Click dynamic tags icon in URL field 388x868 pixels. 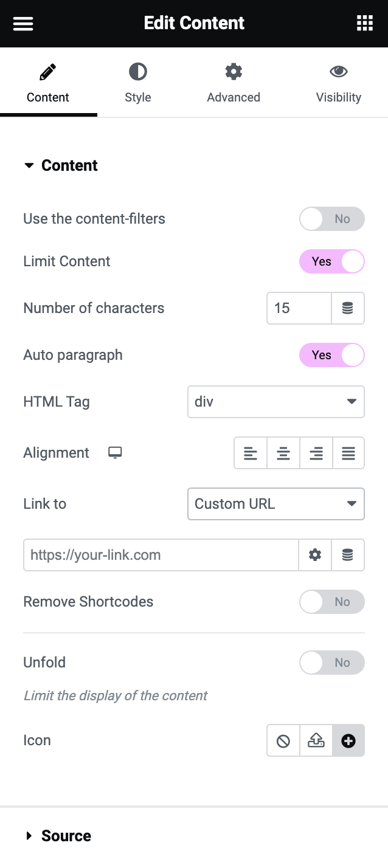coord(348,555)
